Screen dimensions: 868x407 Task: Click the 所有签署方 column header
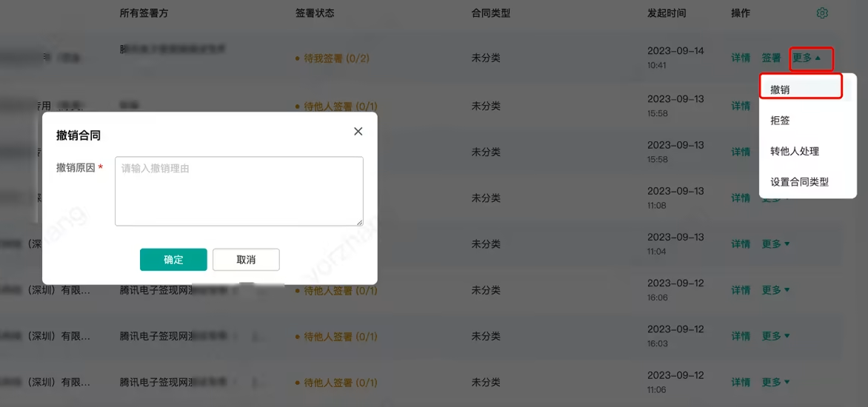pyautogui.click(x=144, y=13)
